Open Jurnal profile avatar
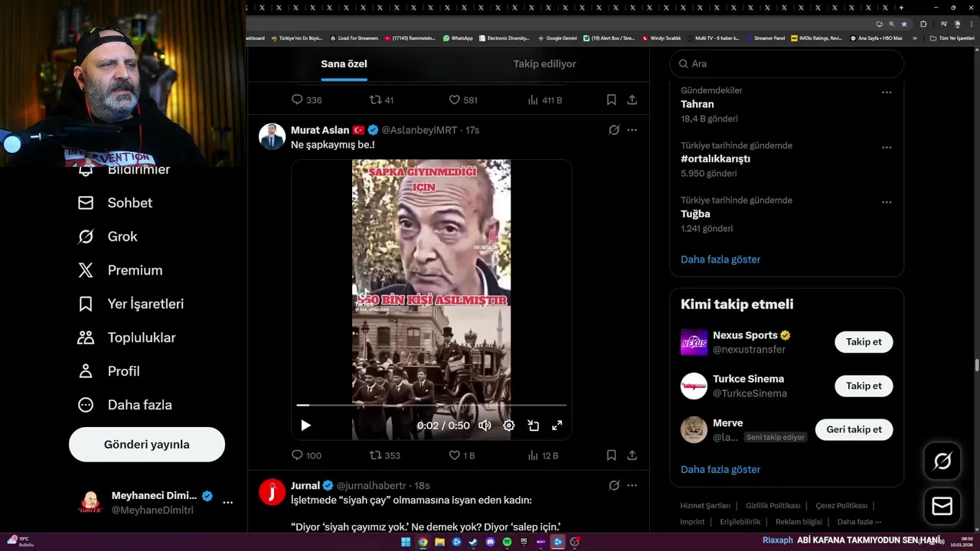This screenshot has height=551, width=980. [272, 491]
